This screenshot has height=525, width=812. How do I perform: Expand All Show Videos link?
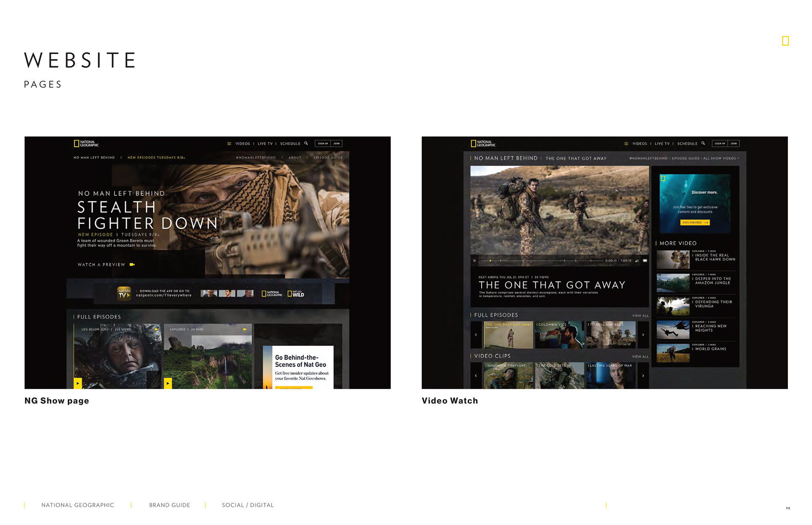click(x=721, y=159)
